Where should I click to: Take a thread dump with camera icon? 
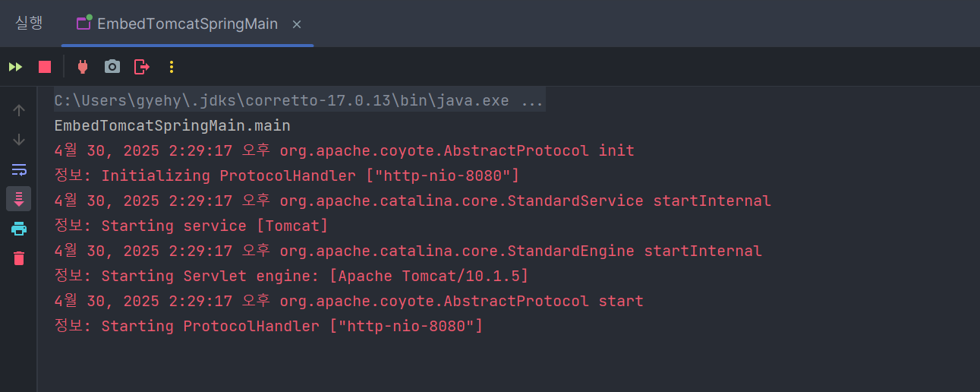[x=112, y=67]
